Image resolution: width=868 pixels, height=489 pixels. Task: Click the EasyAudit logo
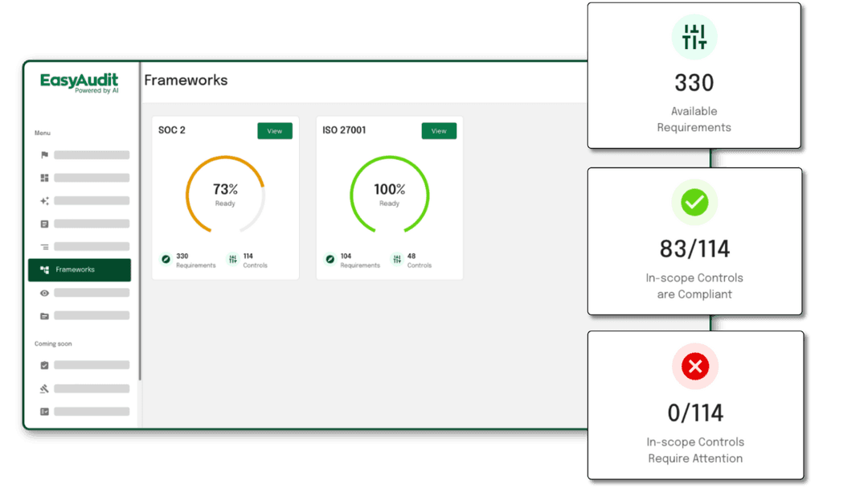[x=79, y=83]
